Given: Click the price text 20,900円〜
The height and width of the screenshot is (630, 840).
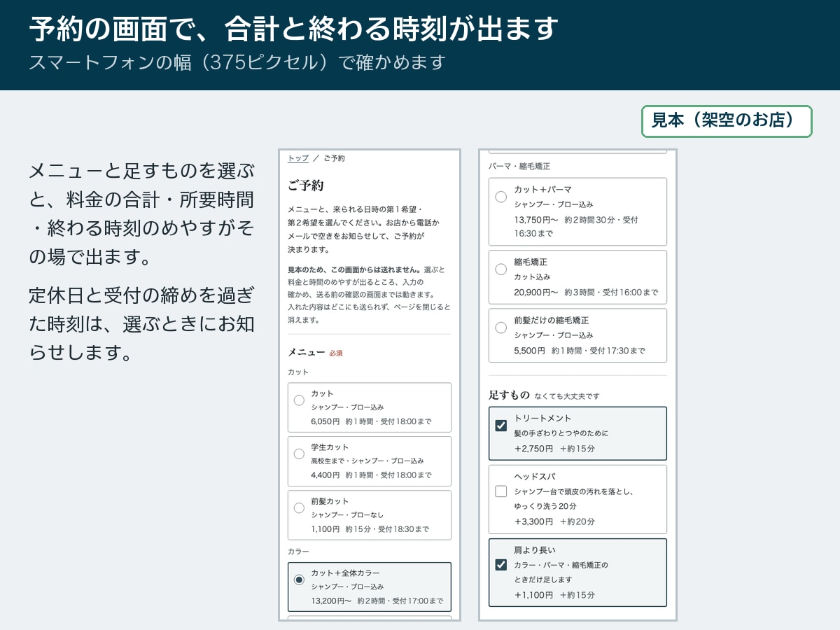Looking at the screenshot, I should coord(535,293).
